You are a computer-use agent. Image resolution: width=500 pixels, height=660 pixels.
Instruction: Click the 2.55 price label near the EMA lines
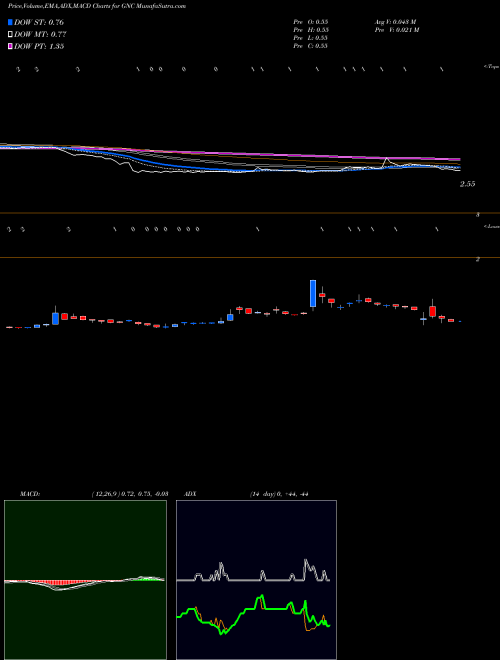(x=467, y=184)
